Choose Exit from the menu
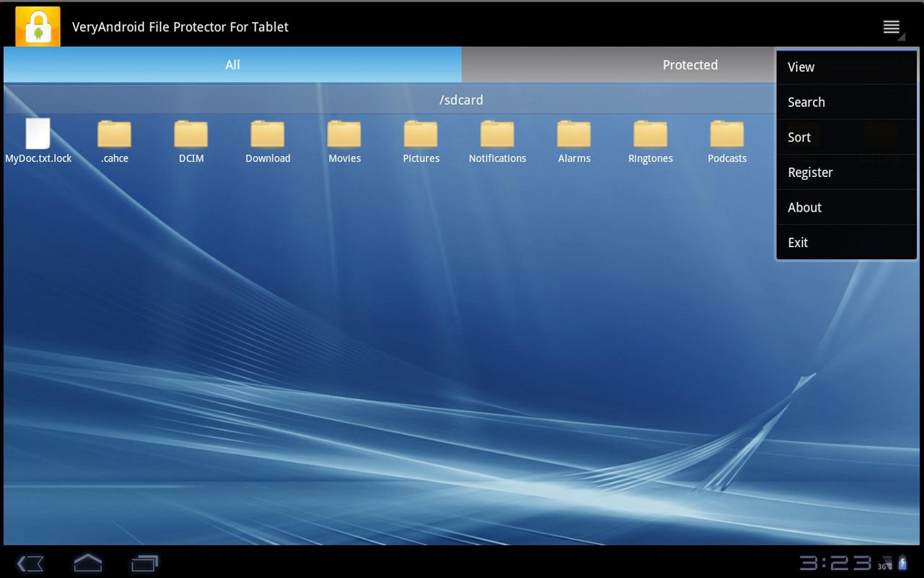The width and height of the screenshot is (924, 578). (846, 242)
